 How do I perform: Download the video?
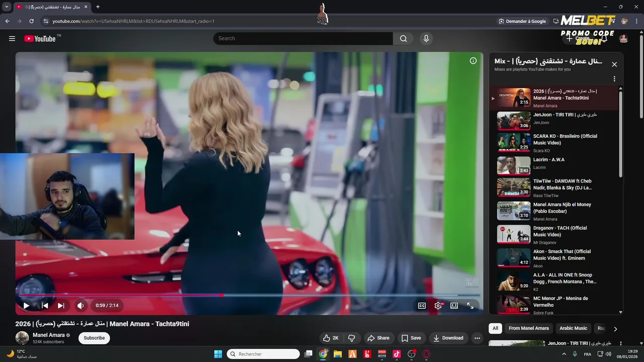(x=448, y=338)
